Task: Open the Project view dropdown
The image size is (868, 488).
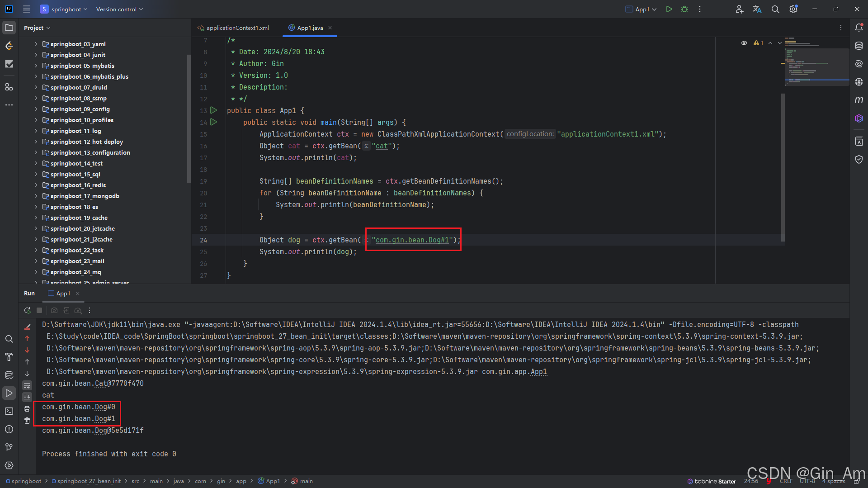Action: [37, 28]
